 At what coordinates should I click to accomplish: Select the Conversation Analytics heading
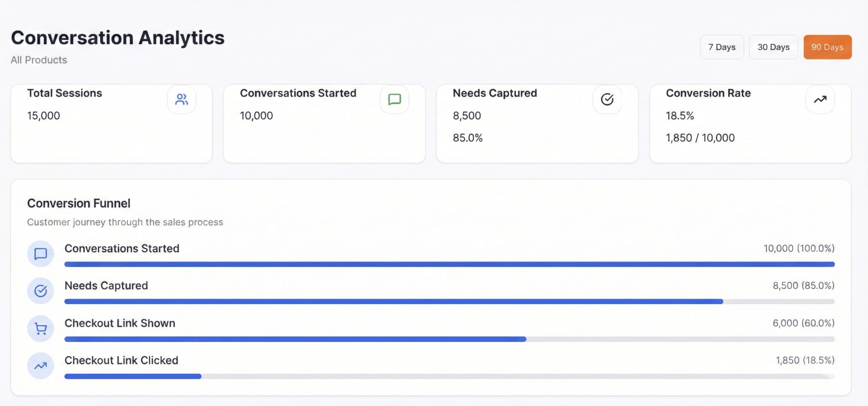117,38
